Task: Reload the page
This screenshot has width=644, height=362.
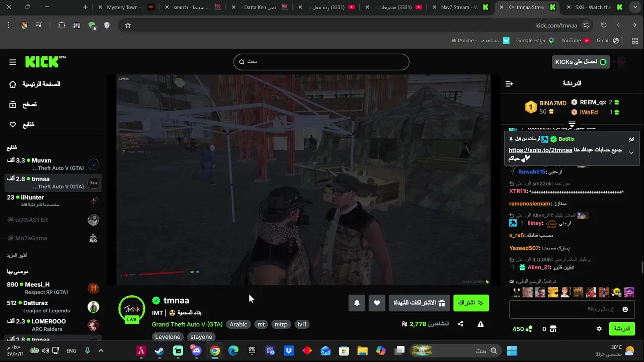Action: tap(604, 25)
